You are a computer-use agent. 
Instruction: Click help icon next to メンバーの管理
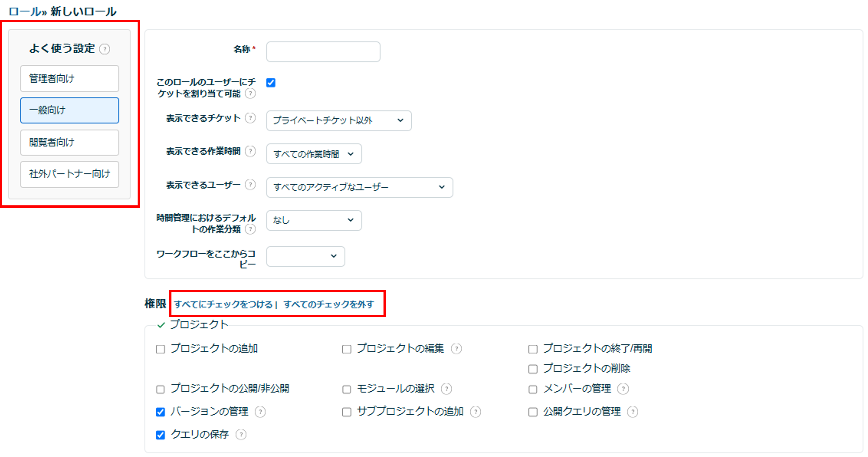[623, 389]
